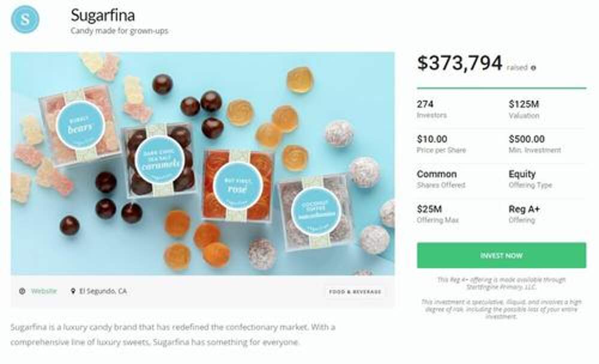Click the info icon beside "raised"
The height and width of the screenshot is (364, 599).
(x=533, y=68)
